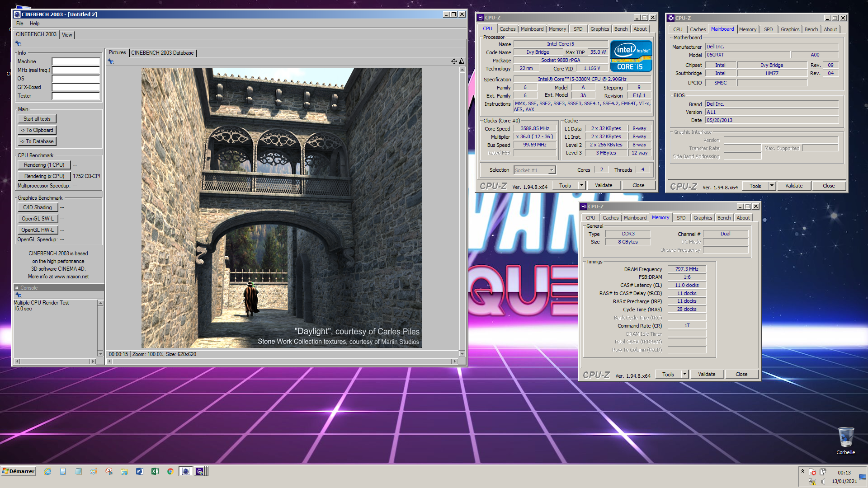Switch to the CPU-Z taskbar button
Image resolution: width=868 pixels, height=488 pixels.
point(201,471)
